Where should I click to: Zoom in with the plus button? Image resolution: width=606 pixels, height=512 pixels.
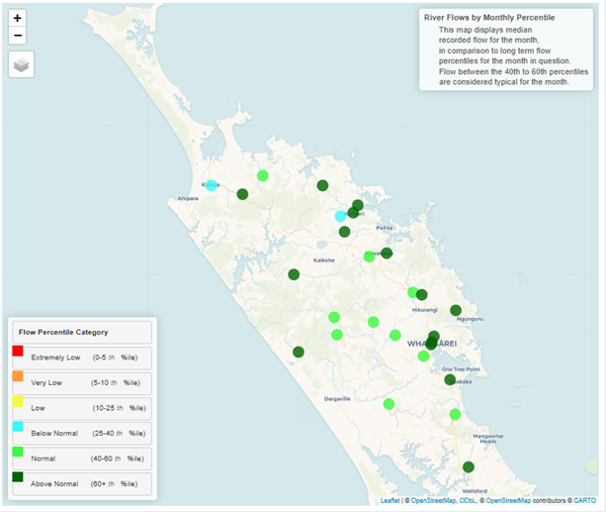[18, 19]
